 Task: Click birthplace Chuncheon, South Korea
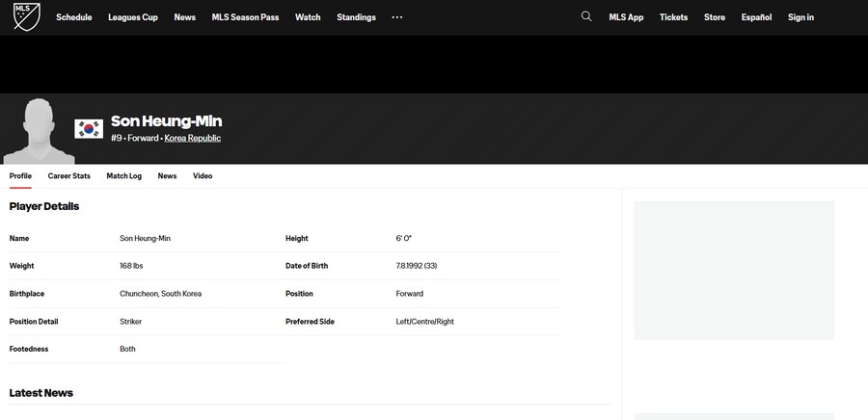point(160,294)
